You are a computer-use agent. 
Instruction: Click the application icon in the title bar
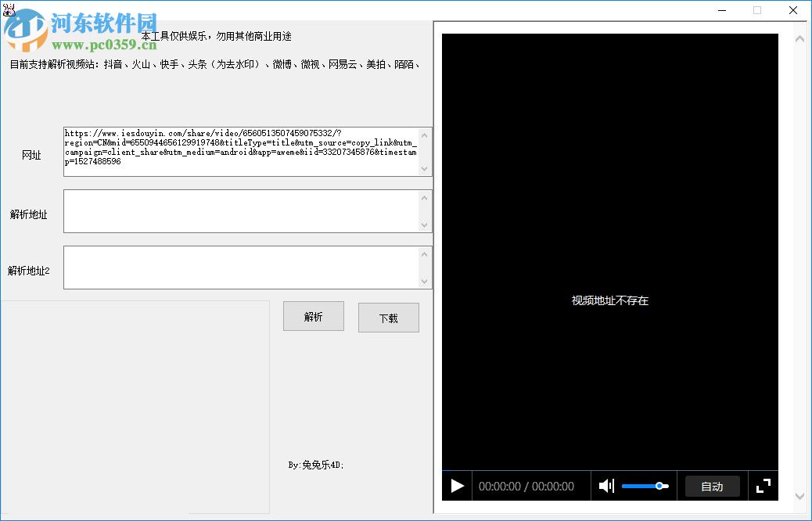coord(9,10)
